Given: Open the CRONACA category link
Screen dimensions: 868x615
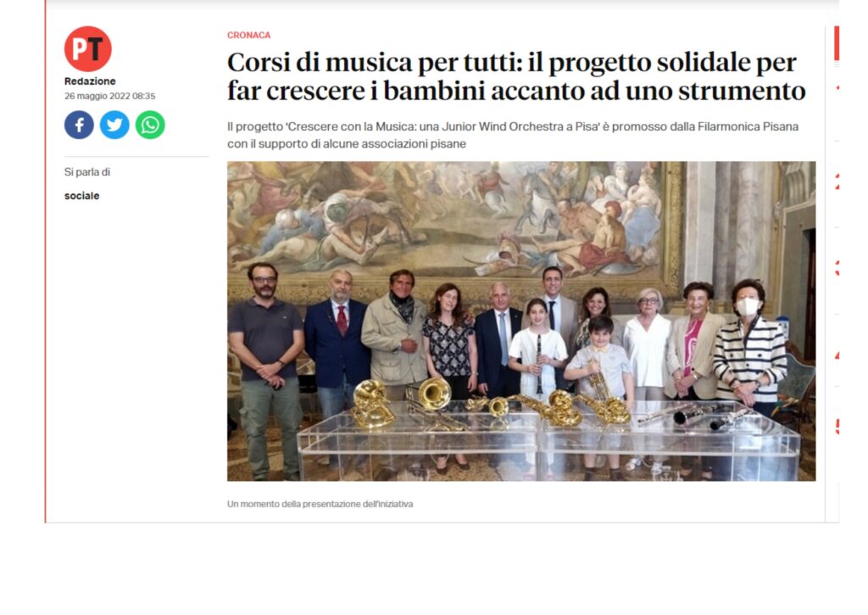Looking at the screenshot, I should tap(248, 35).
